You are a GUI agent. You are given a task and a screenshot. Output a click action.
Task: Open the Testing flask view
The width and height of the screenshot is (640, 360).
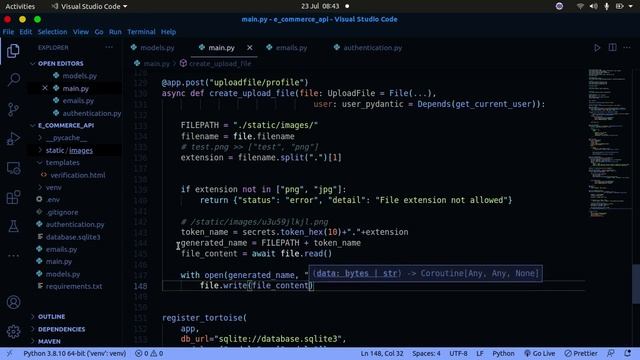[x=13, y=226]
